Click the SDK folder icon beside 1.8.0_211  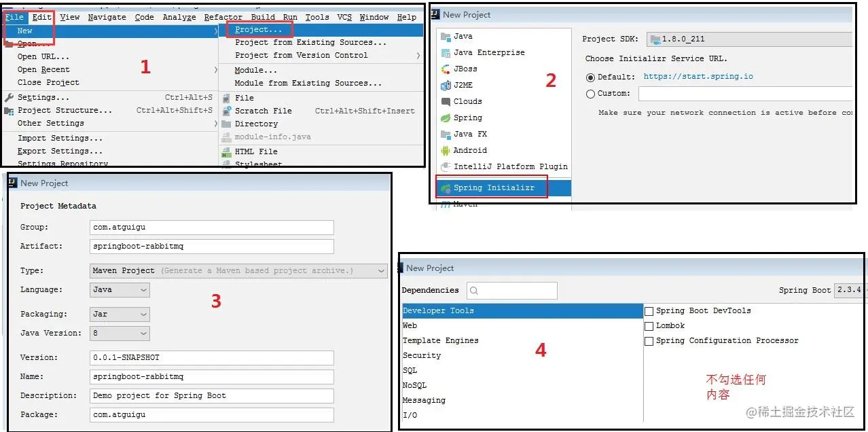pos(655,39)
